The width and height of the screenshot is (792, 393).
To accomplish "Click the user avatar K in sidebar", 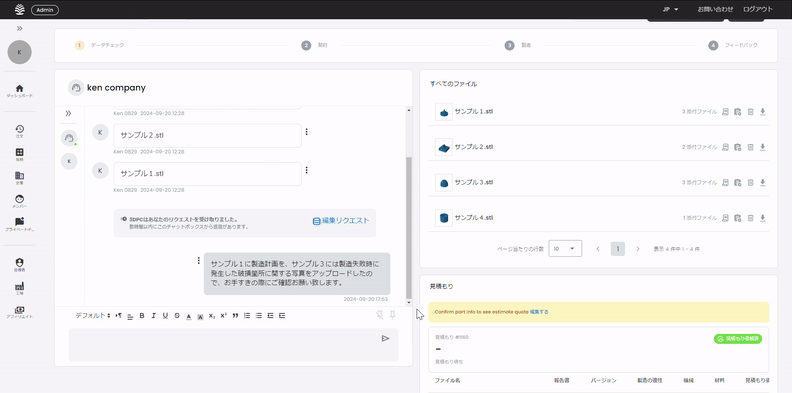I will [x=20, y=52].
